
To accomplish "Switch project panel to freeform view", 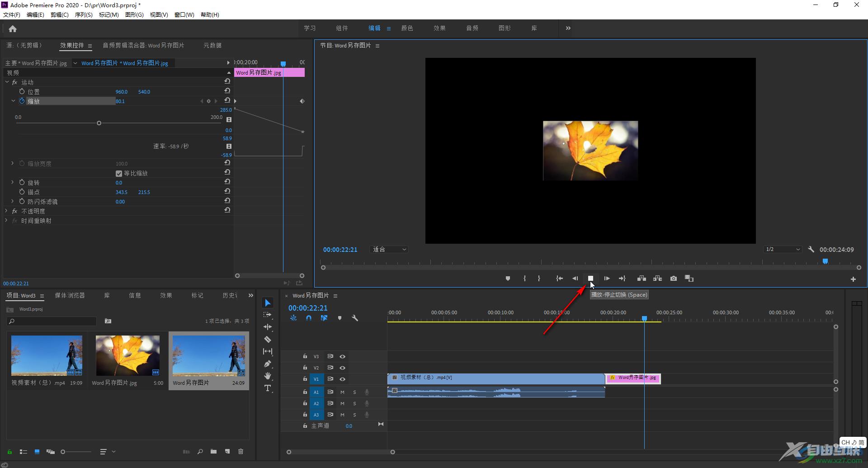I will pos(51,451).
